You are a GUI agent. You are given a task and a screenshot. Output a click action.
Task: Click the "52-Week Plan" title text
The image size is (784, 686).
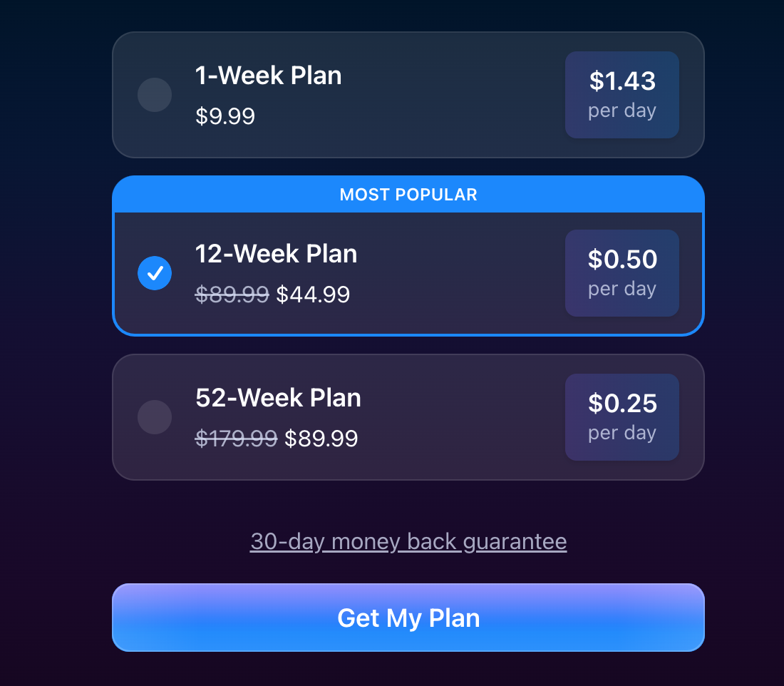[x=278, y=398]
